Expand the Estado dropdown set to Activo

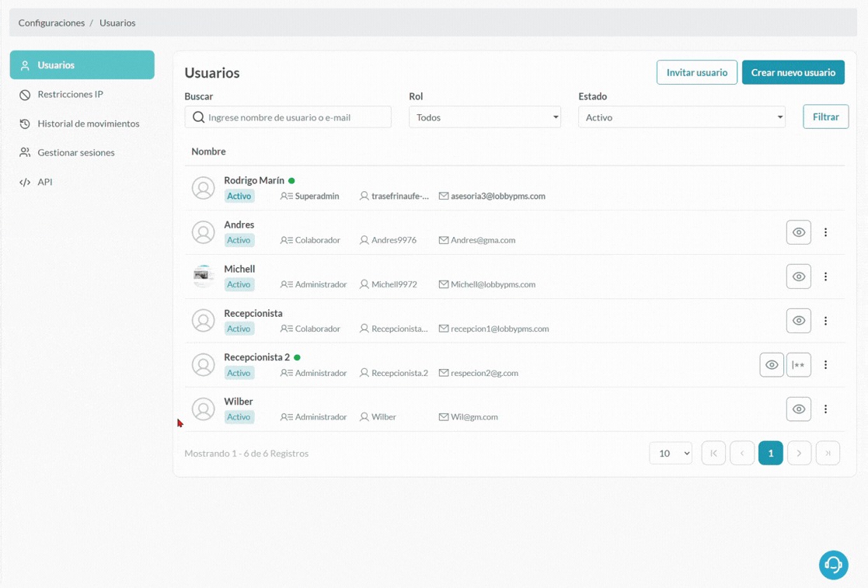[681, 117]
